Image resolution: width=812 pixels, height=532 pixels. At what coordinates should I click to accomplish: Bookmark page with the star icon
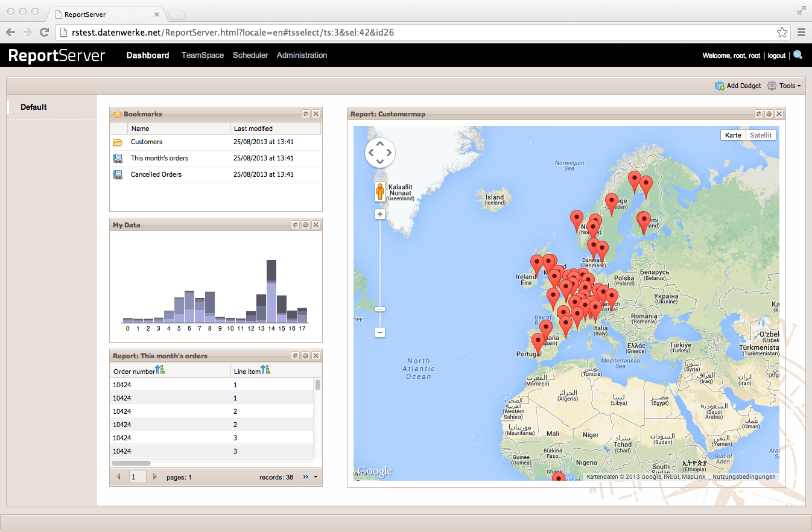pyautogui.click(x=782, y=32)
